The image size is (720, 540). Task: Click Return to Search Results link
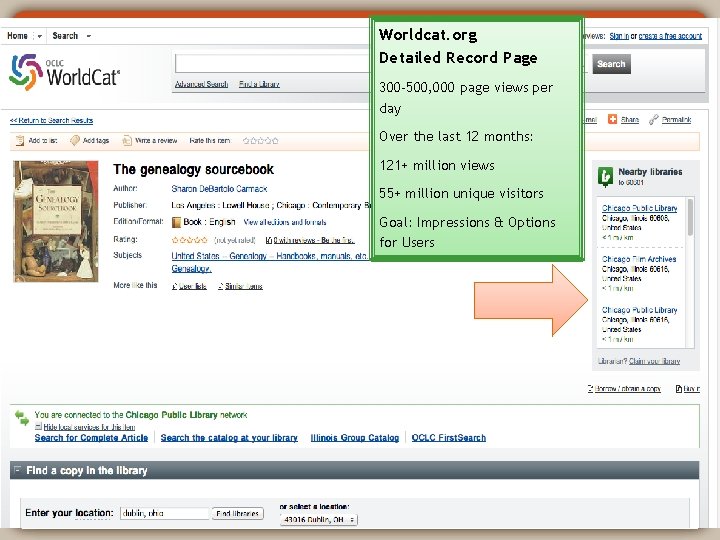click(x=51, y=120)
